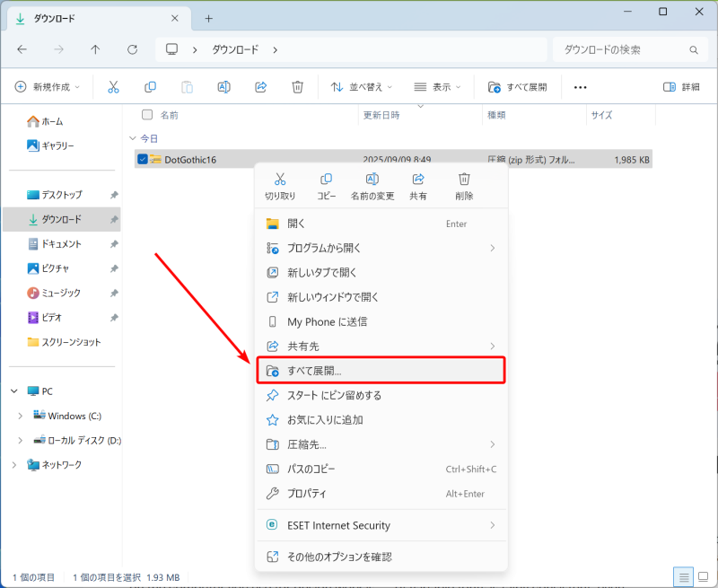This screenshot has width=718, height=588.
Task: Toggle the 詳細 details pane button
Action: pyautogui.click(x=681, y=87)
